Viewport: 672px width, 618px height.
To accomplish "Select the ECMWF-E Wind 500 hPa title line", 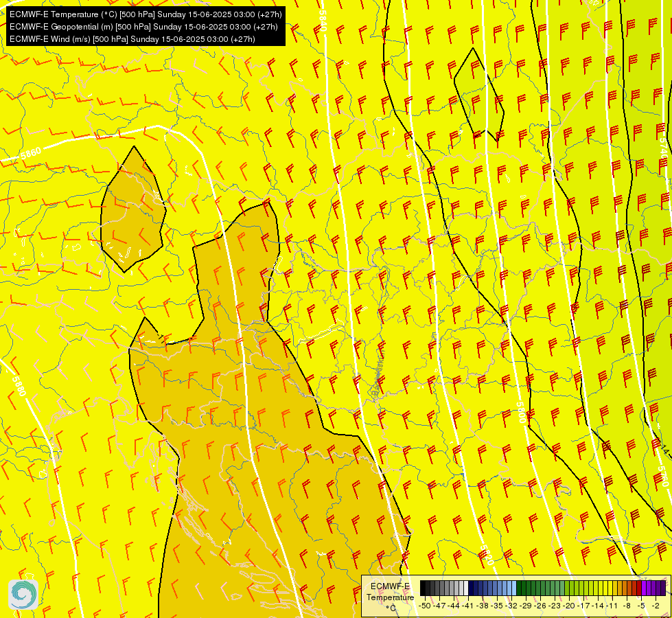I will (132, 39).
